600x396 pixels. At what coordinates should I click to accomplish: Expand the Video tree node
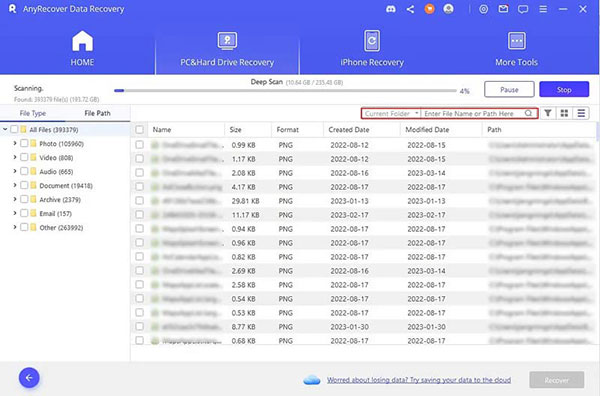pos(15,157)
